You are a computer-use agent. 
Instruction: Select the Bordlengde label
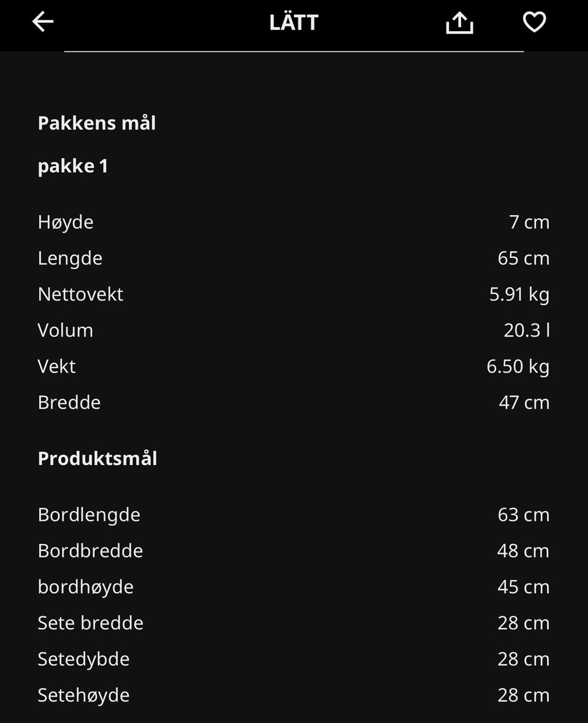coord(89,515)
